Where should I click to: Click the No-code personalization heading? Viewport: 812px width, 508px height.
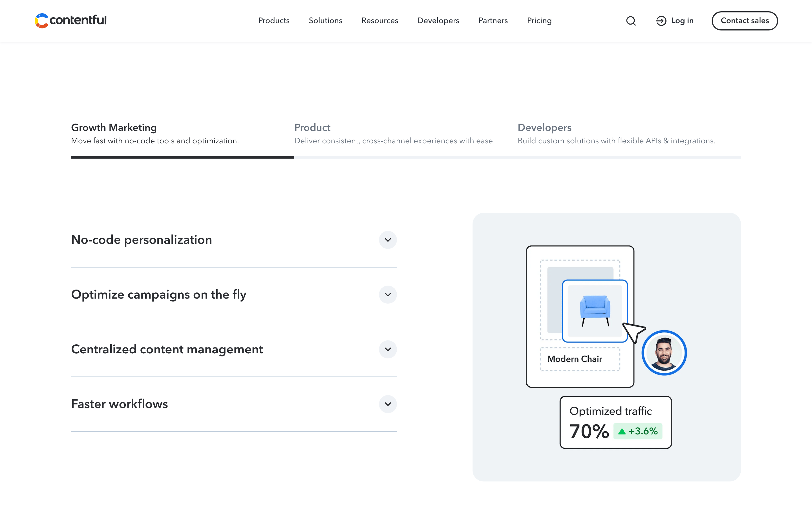(142, 240)
